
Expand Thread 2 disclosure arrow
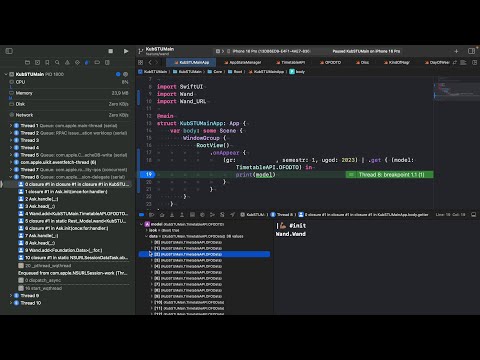(11, 133)
